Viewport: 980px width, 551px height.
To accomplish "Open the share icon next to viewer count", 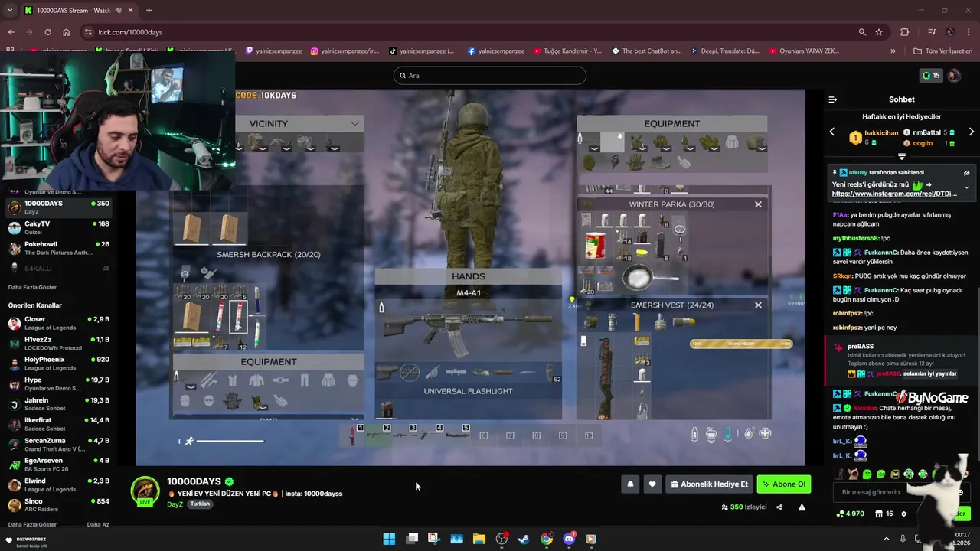I will [779, 507].
